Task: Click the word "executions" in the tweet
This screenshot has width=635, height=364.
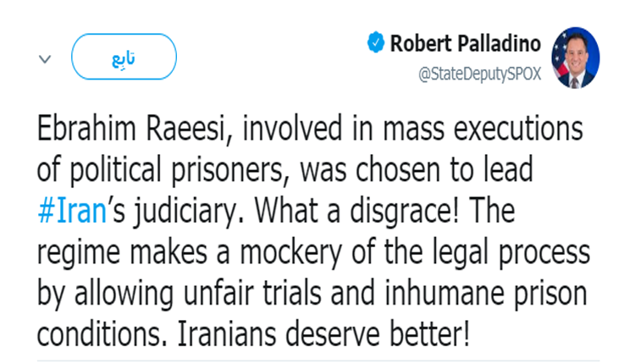Action: [x=518, y=129]
